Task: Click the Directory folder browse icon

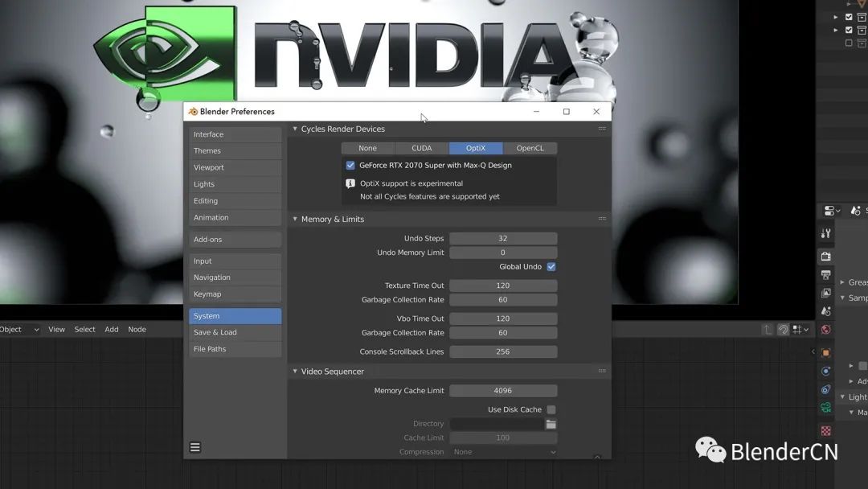Action: pos(551,424)
